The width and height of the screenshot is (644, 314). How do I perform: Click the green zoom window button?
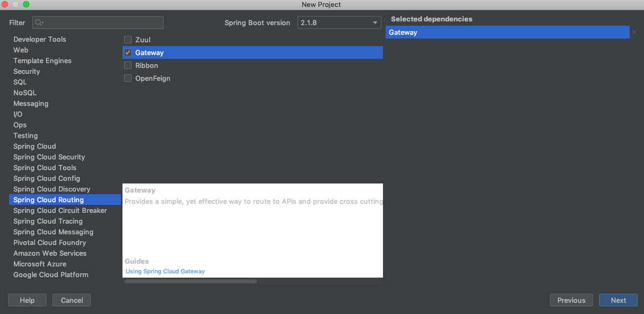(26, 4)
